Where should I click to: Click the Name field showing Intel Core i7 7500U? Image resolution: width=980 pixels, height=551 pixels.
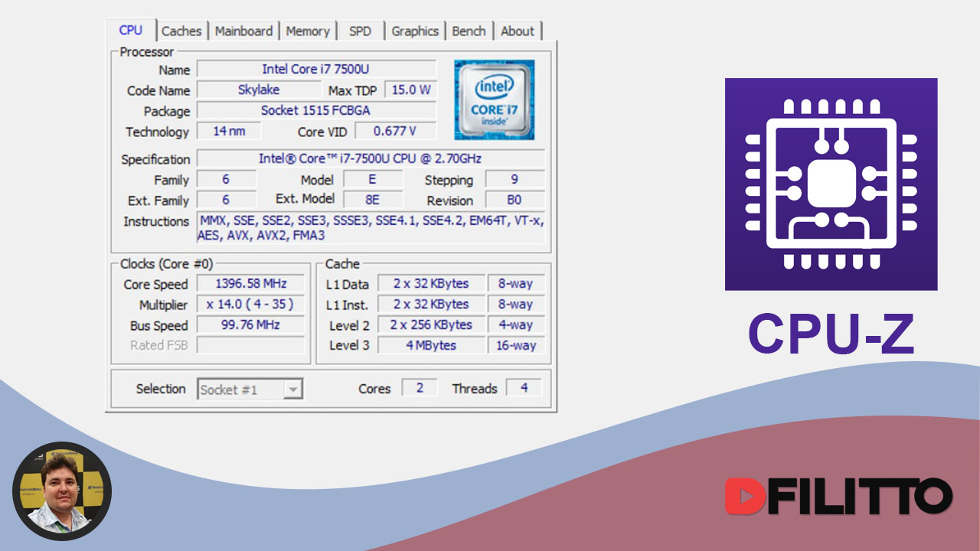317,70
